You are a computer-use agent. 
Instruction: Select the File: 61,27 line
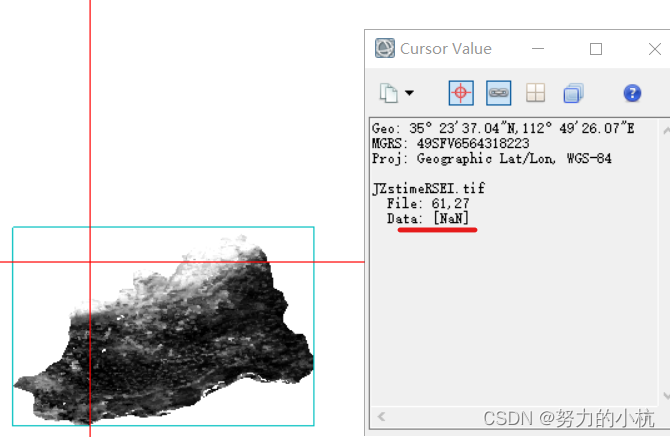(428, 203)
